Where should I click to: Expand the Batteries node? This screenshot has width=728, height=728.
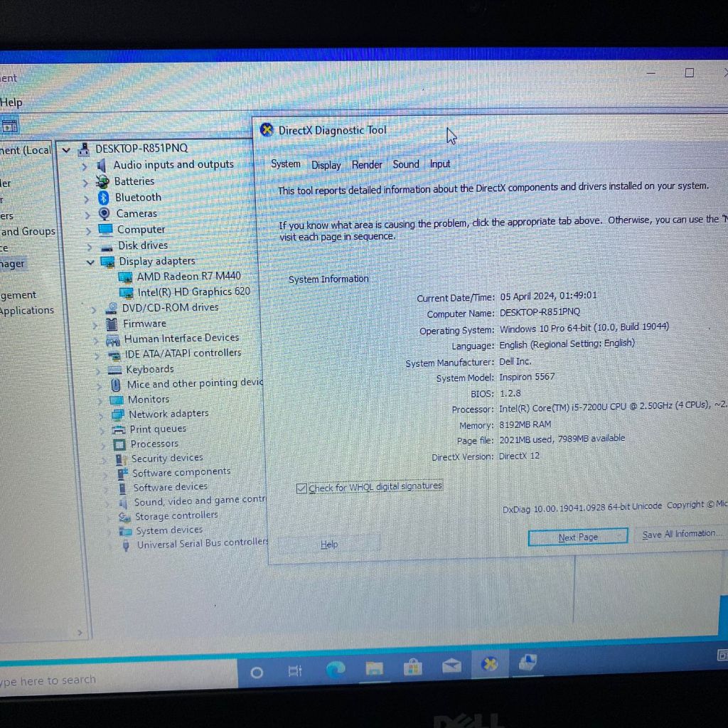point(85,183)
